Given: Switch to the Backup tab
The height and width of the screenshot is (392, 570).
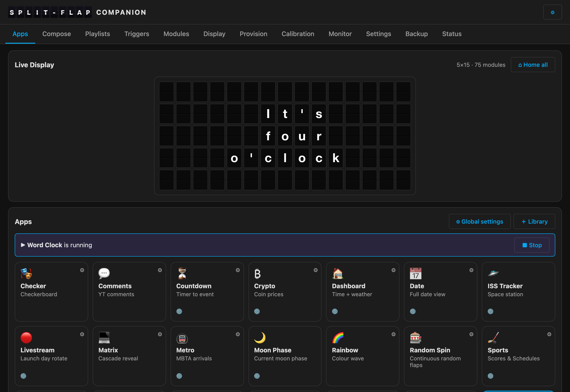Looking at the screenshot, I should click(x=417, y=34).
